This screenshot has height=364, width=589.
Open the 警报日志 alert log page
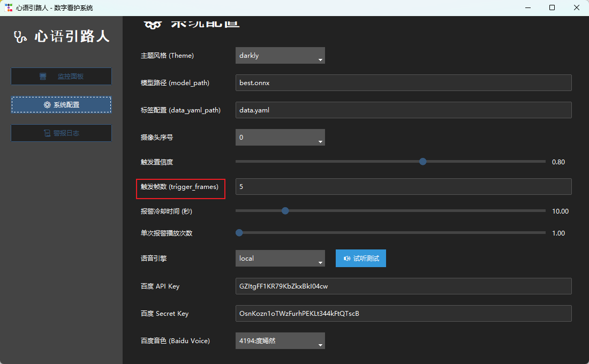point(61,133)
